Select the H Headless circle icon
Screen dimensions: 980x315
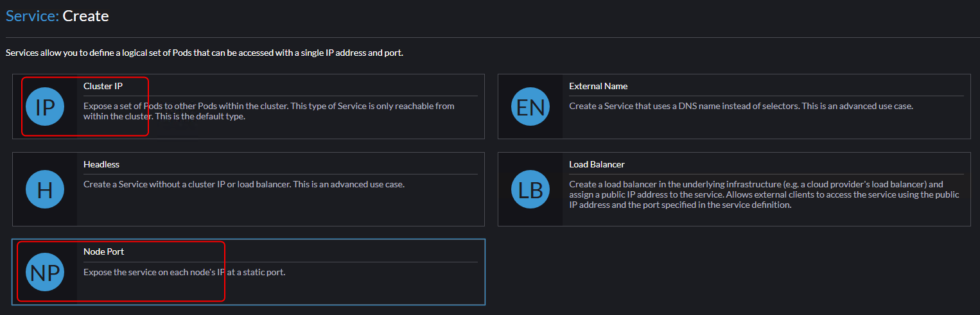(45, 189)
